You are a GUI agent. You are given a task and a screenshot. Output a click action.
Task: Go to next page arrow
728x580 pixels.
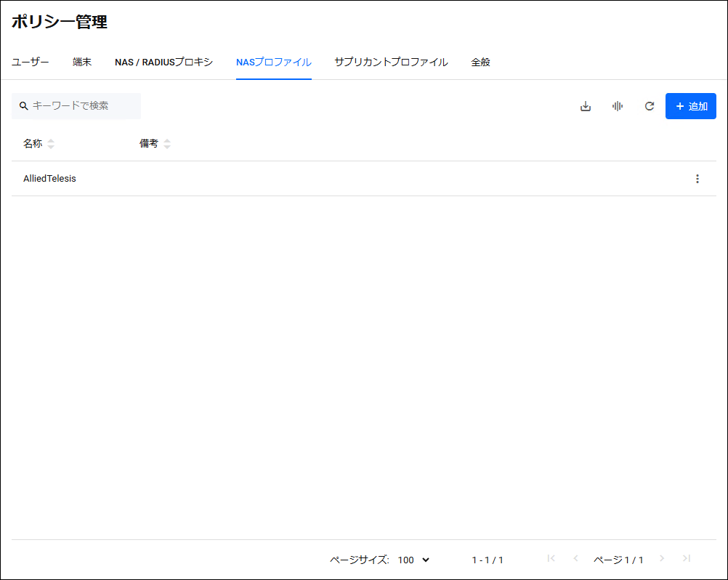(662, 559)
